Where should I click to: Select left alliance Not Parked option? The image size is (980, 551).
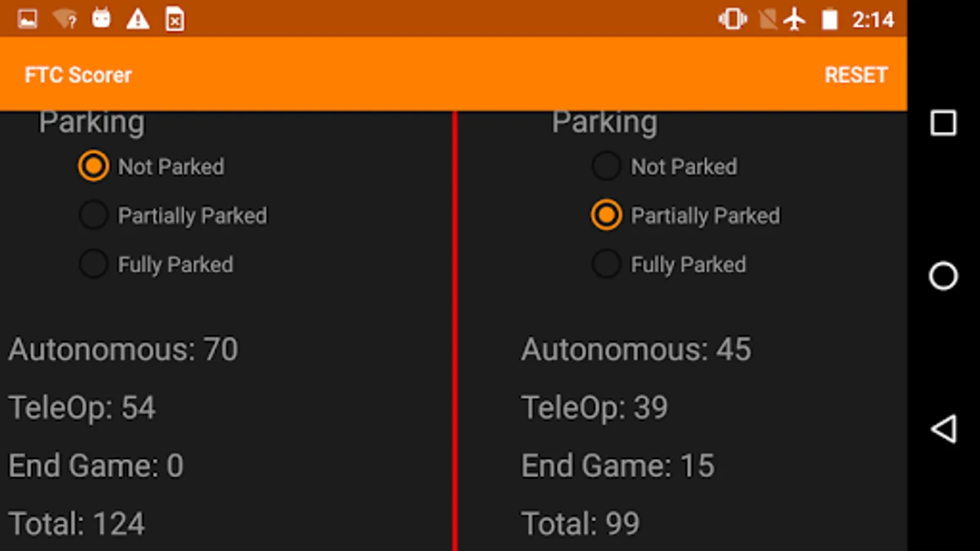[94, 166]
